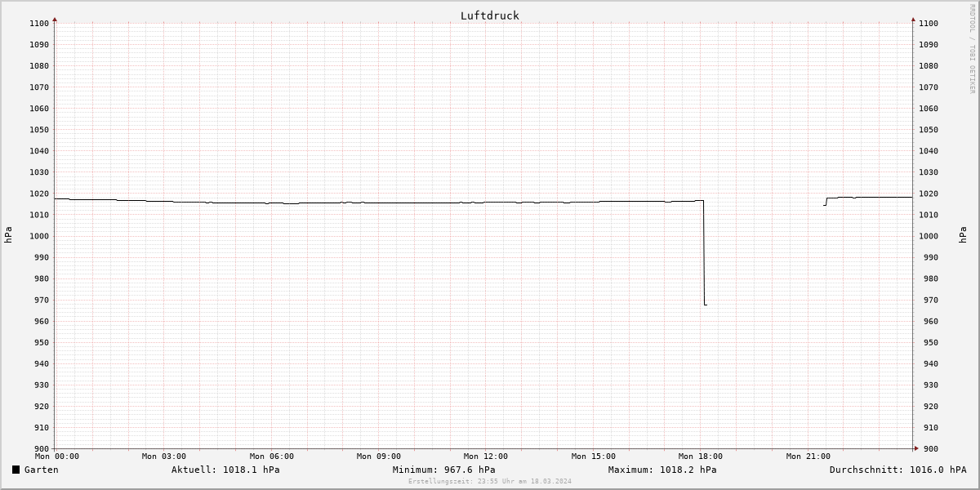Click the 'Mon 06:00' time axis label
Screen dimensions: 980x490
click(272, 457)
